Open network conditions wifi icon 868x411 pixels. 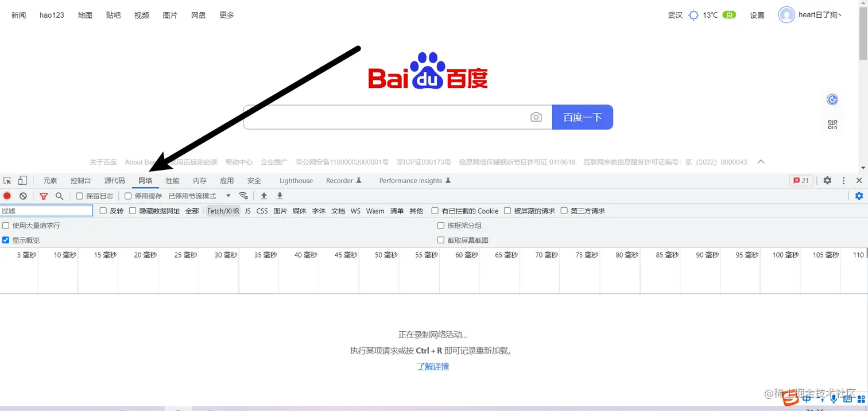[x=243, y=196]
